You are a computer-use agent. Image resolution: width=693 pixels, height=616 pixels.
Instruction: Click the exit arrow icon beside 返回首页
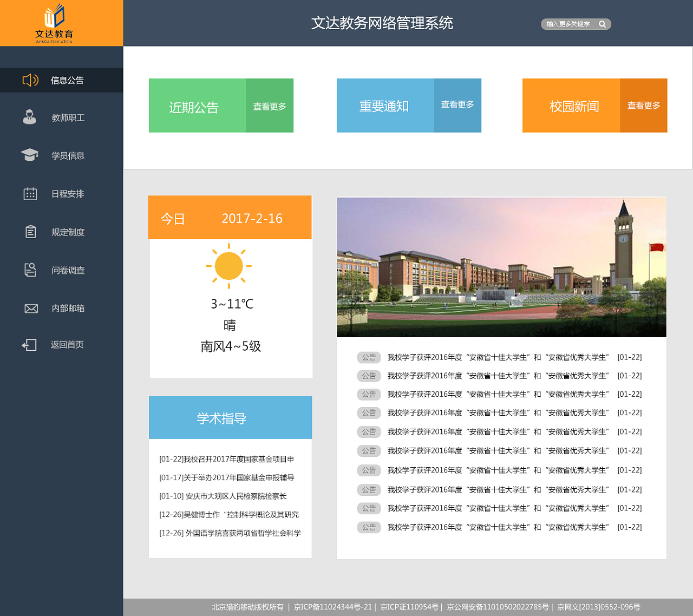(x=29, y=345)
